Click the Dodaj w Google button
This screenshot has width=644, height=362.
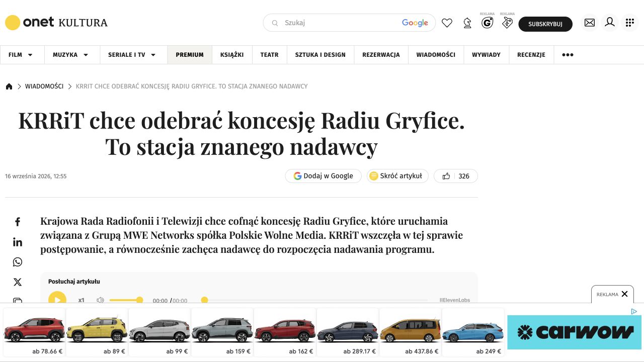coord(323,176)
